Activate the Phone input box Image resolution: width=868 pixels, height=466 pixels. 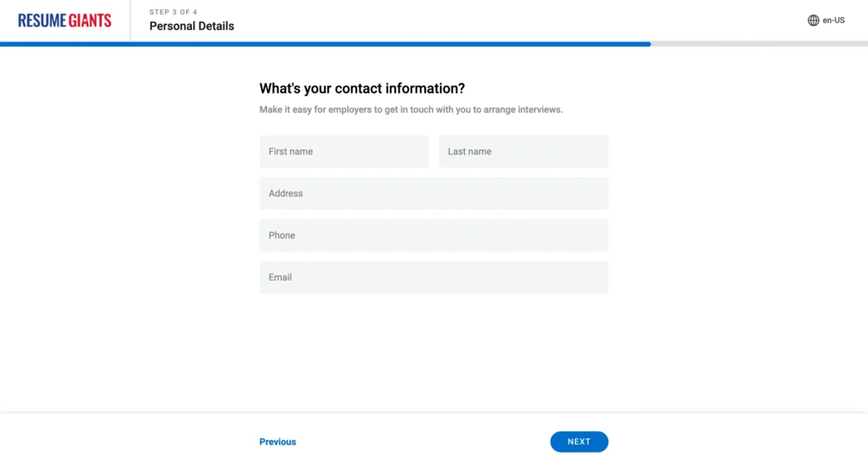click(x=433, y=236)
